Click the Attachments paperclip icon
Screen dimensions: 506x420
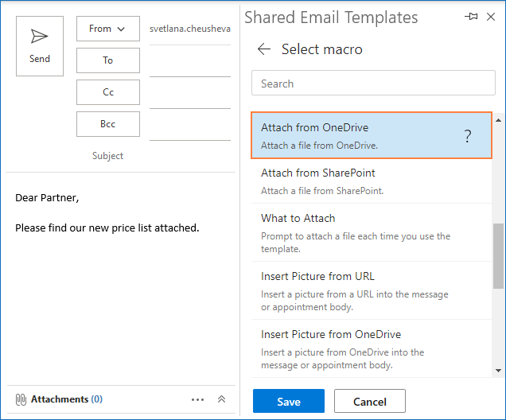pos(21,399)
